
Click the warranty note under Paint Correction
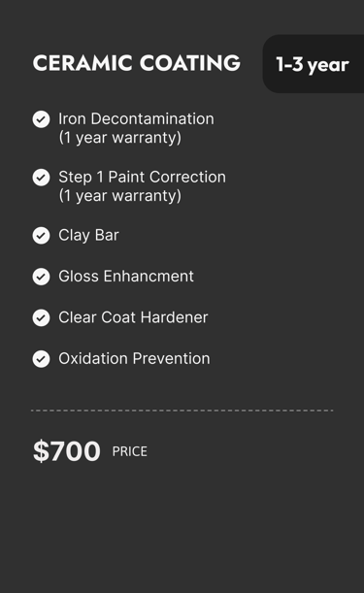tap(120, 196)
